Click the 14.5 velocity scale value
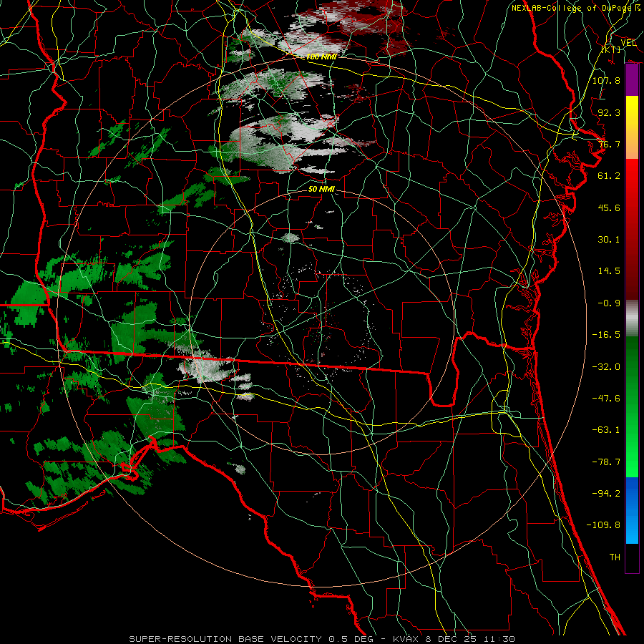This screenshot has height=644, width=644. point(609,271)
